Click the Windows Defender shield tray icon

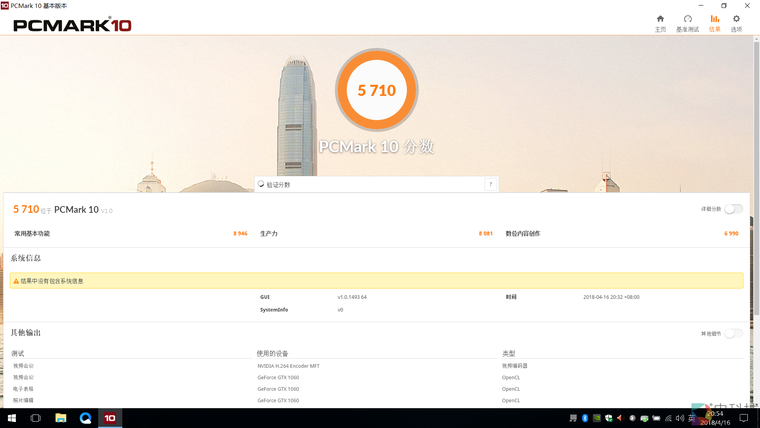coord(608,418)
